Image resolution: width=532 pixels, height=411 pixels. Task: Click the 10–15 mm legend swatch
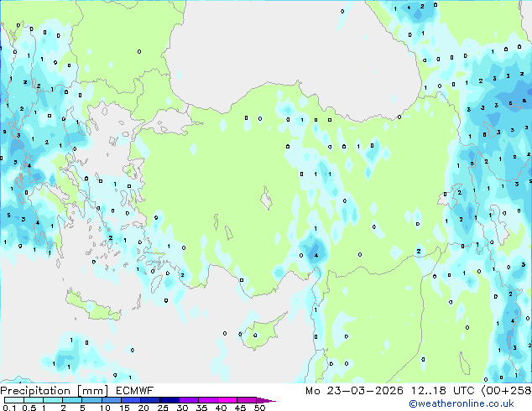point(111,400)
